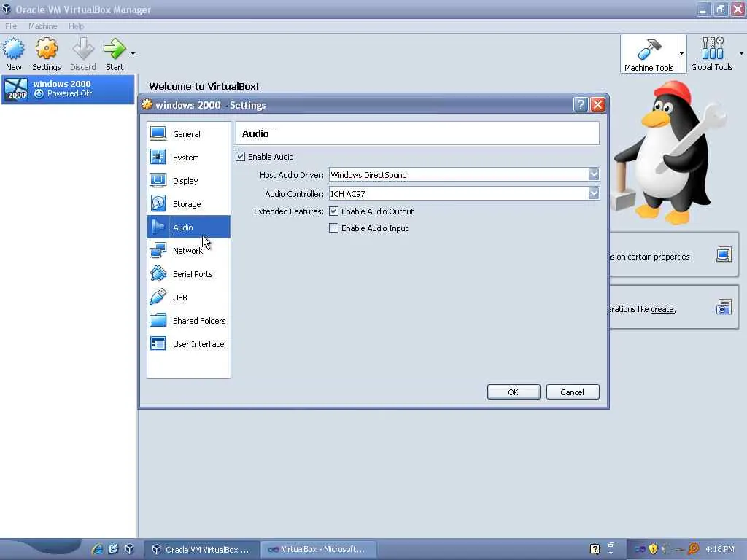
Task: Open the Global Tools dropdown arrow
Action: (741, 53)
